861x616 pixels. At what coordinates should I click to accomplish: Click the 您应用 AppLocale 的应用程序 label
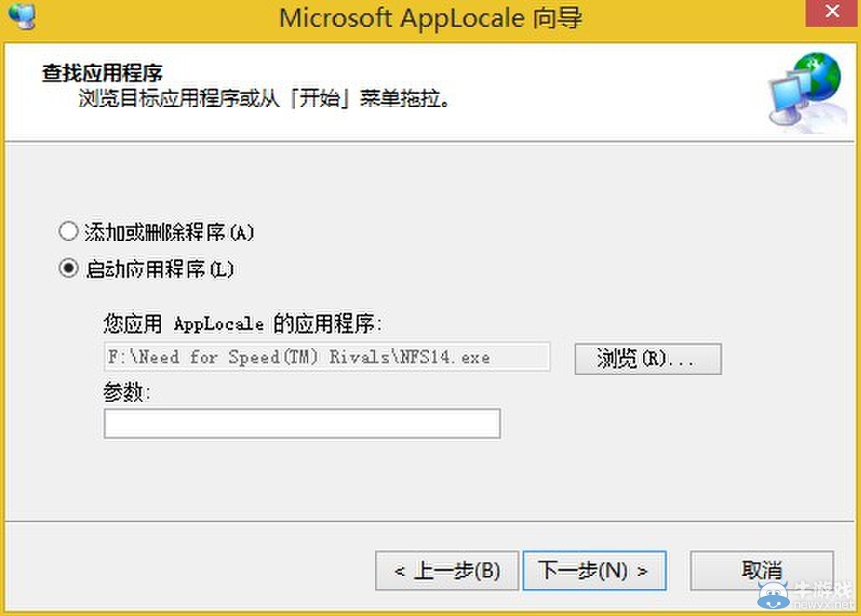coord(243,323)
